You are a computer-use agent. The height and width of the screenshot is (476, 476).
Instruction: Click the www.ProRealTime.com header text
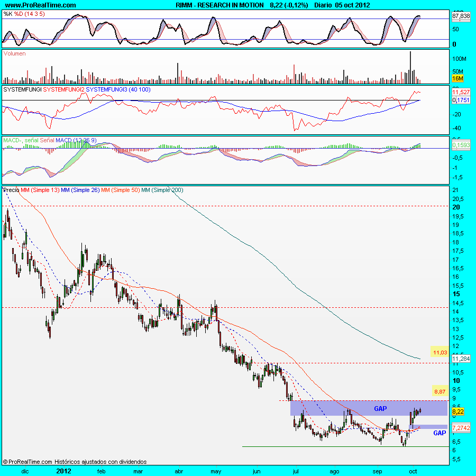[40, 5]
